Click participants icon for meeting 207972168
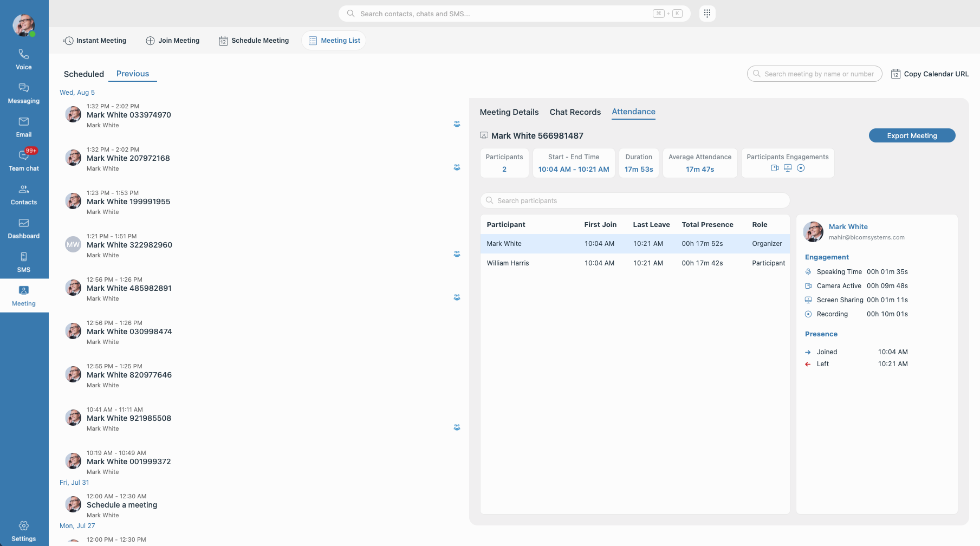The width and height of the screenshot is (980, 546). click(457, 167)
